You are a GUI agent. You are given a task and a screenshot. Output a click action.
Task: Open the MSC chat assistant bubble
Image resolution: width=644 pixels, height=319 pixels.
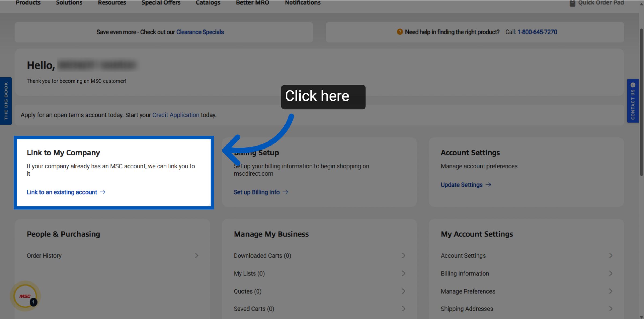(25, 296)
